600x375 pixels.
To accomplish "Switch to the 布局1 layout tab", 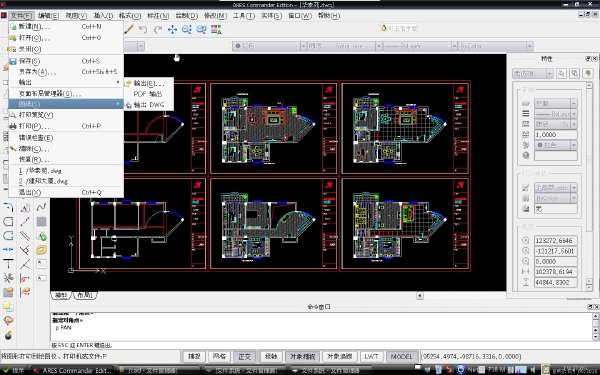I will (85, 295).
